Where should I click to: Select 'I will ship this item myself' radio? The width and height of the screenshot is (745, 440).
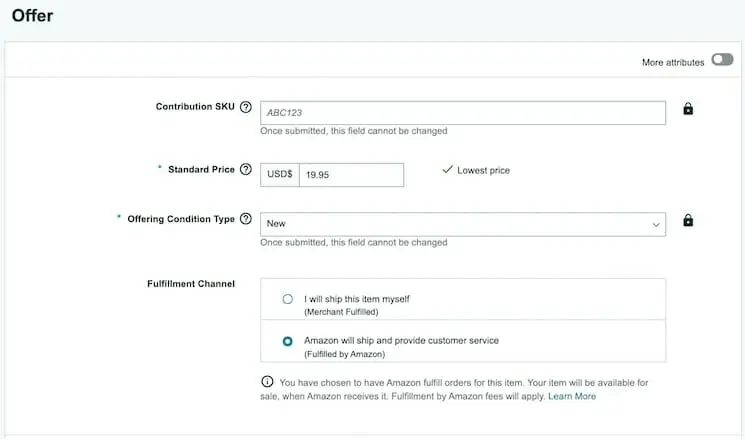[x=287, y=299]
